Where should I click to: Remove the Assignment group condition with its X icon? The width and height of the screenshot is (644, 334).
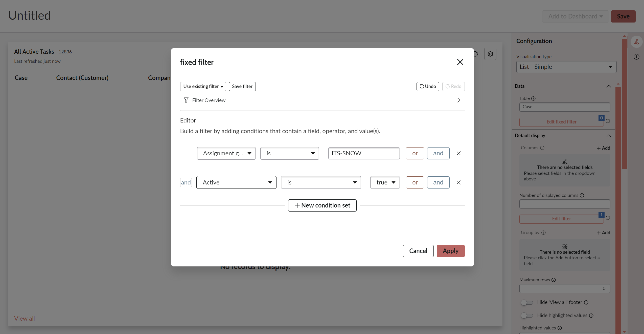coord(459,153)
